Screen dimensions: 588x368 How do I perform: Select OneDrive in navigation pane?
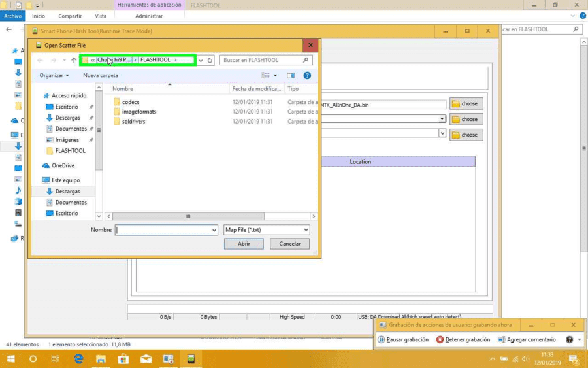(x=63, y=165)
